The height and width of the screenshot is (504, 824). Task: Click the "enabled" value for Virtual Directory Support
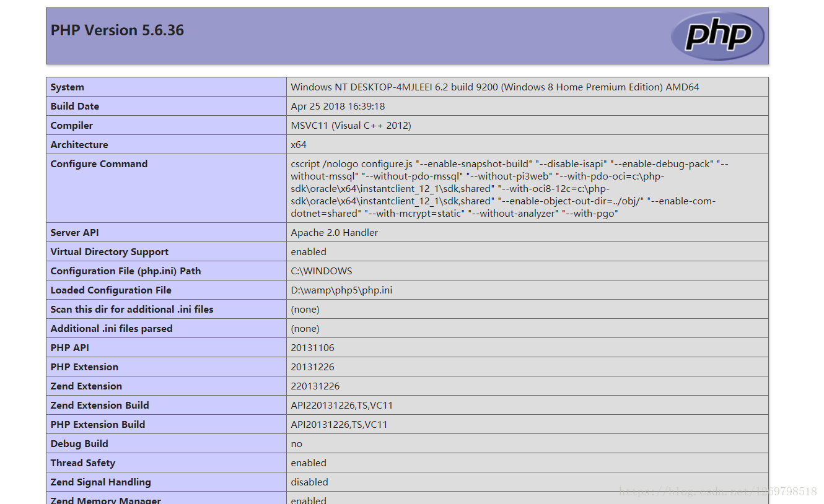[309, 252]
